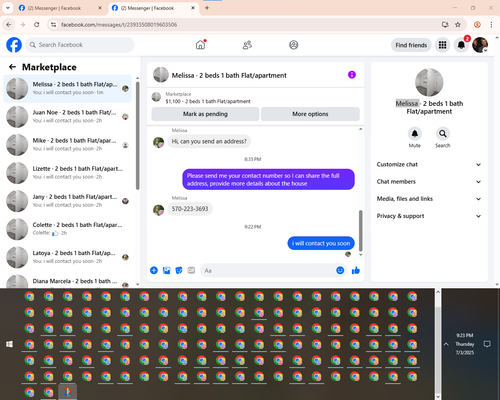This screenshot has height=400, width=500.
Task: Expand Privacy & support section
Action: [x=429, y=216]
